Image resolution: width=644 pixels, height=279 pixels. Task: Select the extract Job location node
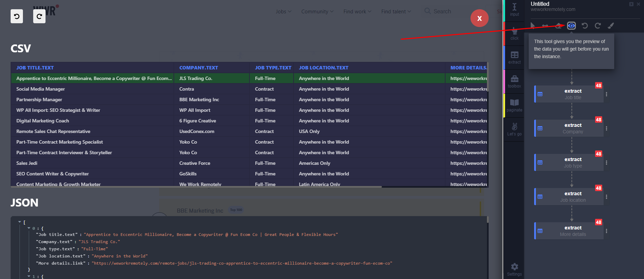pos(569,197)
